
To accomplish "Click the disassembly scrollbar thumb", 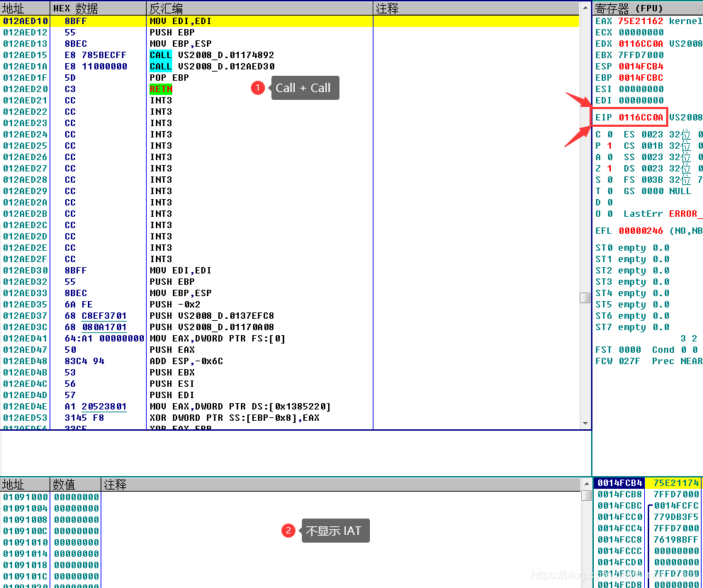I will click(x=585, y=298).
